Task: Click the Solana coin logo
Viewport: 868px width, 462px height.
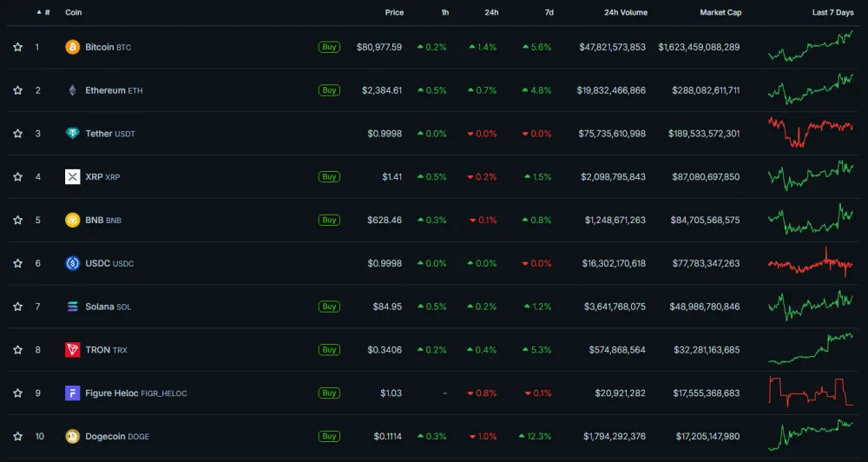Action: (73, 307)
